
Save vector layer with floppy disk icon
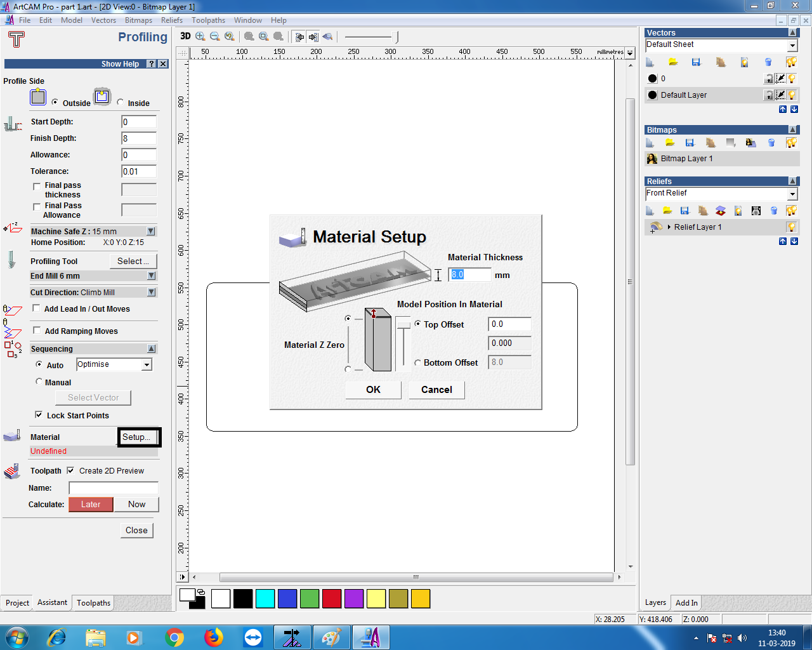pos(696,62)
